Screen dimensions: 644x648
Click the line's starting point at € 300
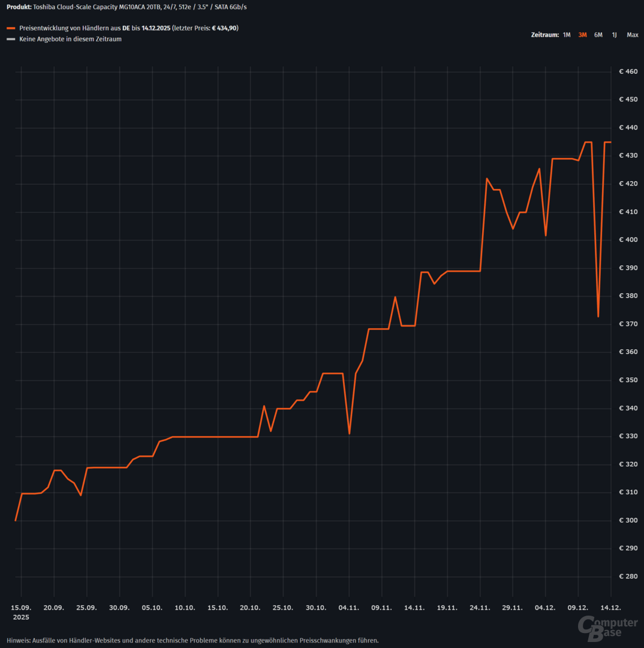(x=16, y=520)
